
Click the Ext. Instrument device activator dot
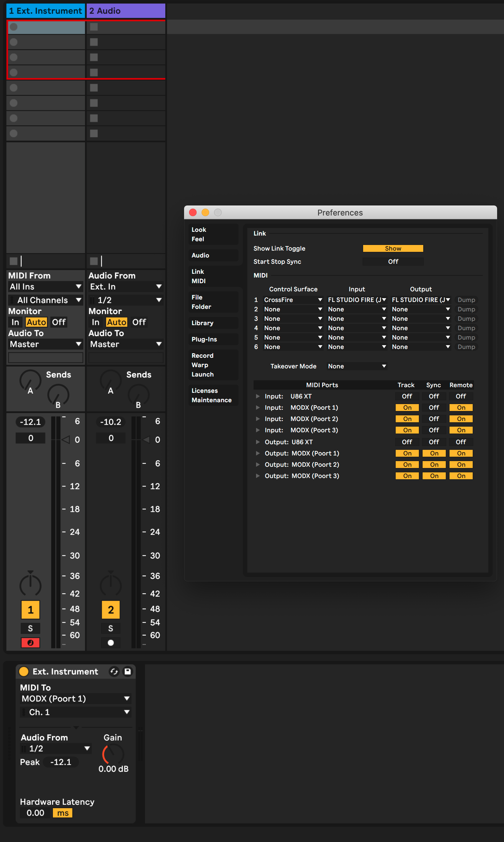coord(24,671)
